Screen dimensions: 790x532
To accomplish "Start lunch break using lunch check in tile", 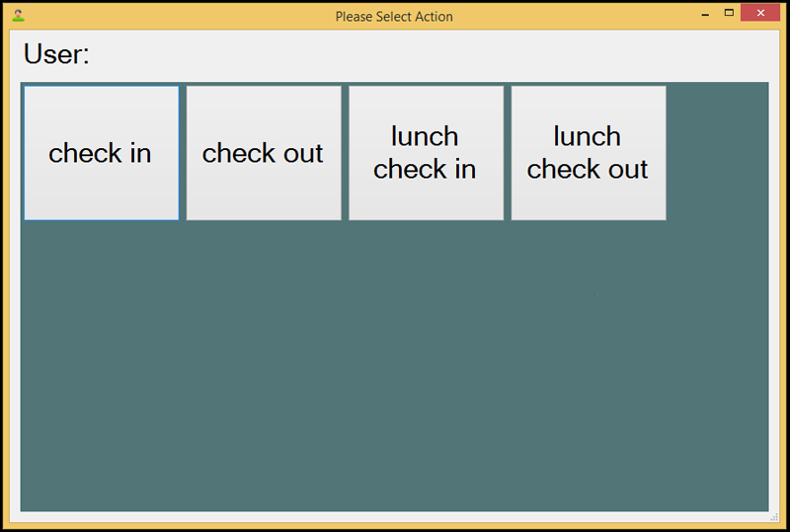I will click(426, 153).
